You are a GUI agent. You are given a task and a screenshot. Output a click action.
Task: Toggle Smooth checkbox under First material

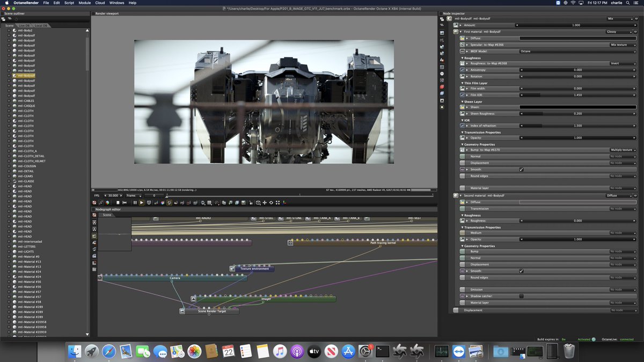[521, 169]
